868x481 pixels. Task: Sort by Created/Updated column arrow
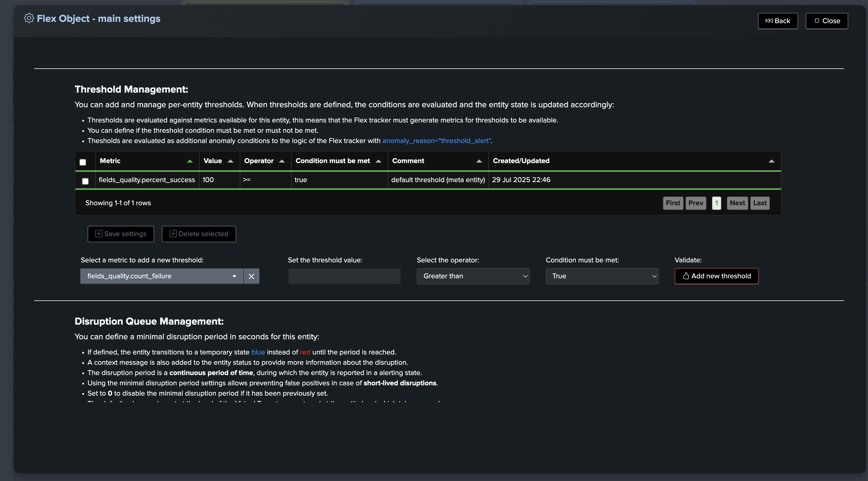[x=771, y=161]
